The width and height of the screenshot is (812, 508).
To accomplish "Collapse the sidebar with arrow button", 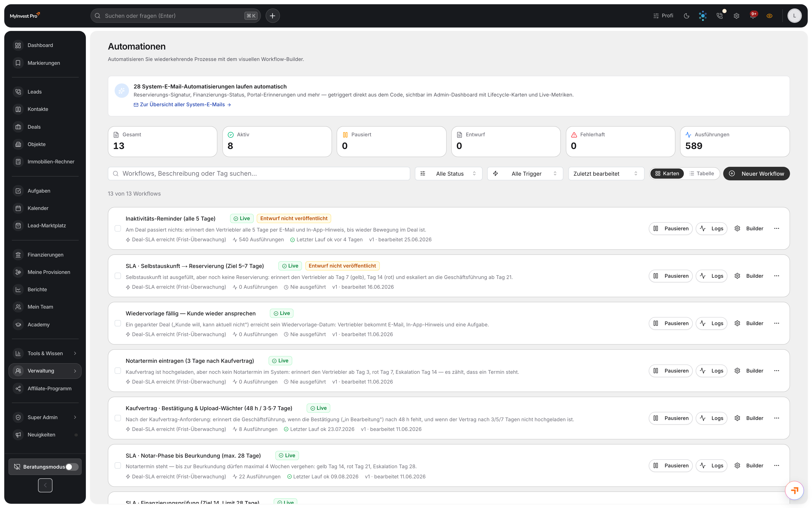I will click(45, 485).
